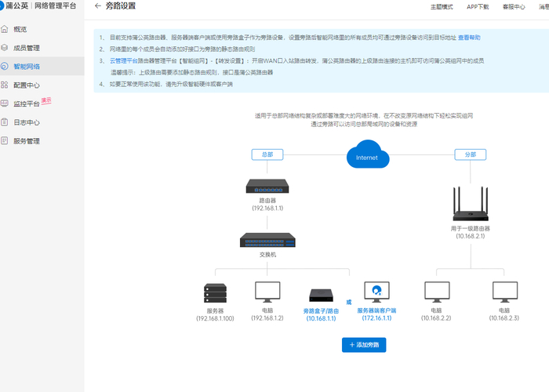Click the 配置中心 grid icon
The width and height of the screenshot is (549, 392).
click(4, 85)
